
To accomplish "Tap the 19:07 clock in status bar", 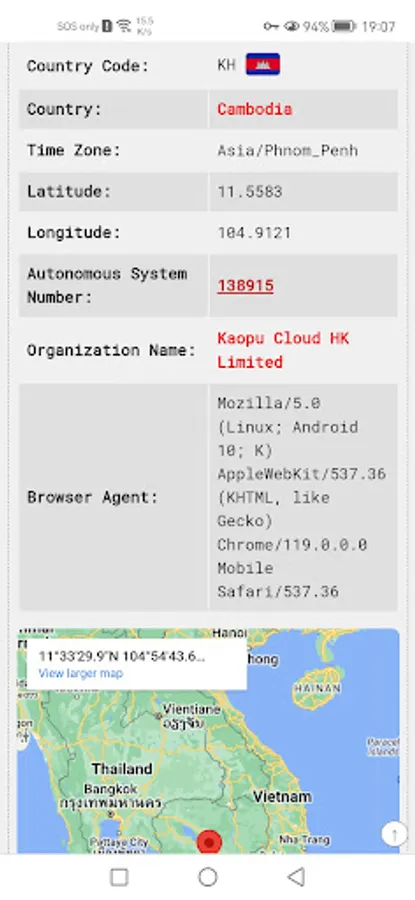I will click(x=379, y=26).
